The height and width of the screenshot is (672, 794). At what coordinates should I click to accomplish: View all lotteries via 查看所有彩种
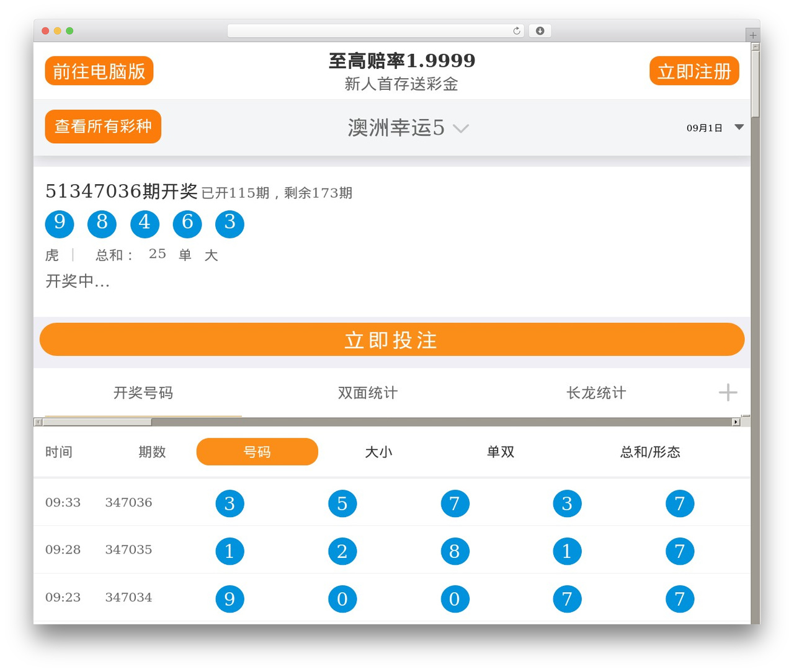click(103, 126)
